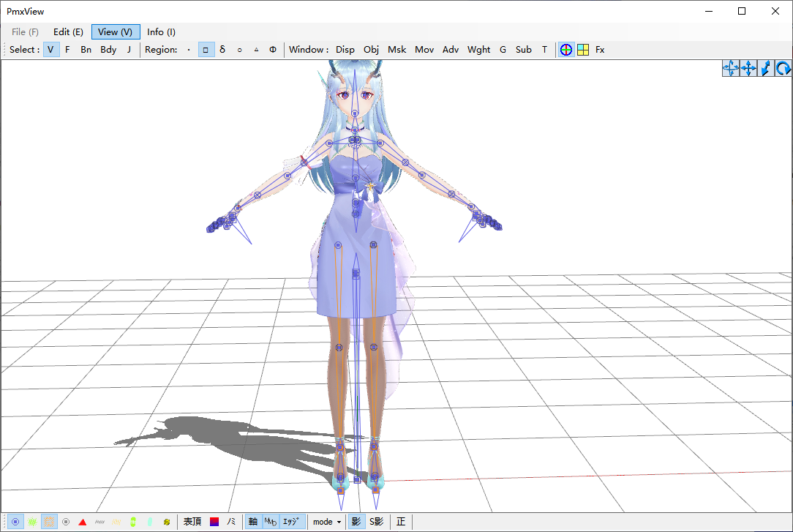Open the Mov window
This screenshot has width=793, height=532.
(x=424, y=50)
